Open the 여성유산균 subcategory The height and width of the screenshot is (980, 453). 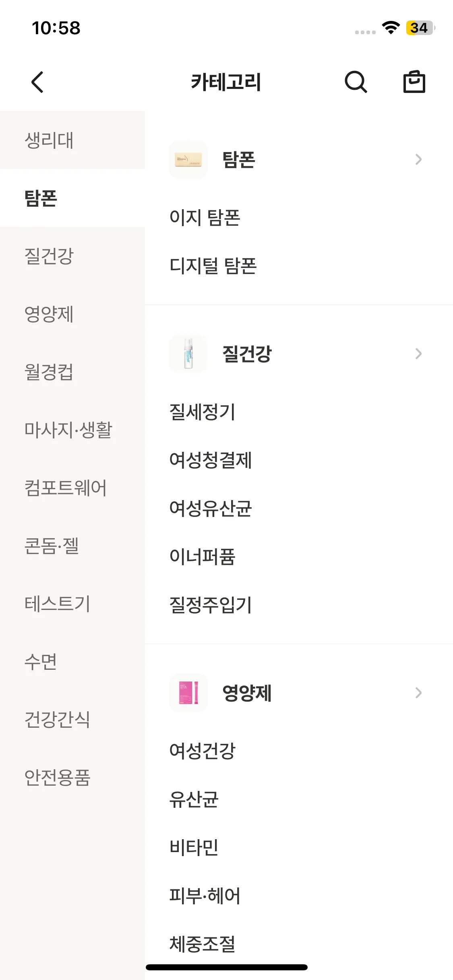pos(211,509)
